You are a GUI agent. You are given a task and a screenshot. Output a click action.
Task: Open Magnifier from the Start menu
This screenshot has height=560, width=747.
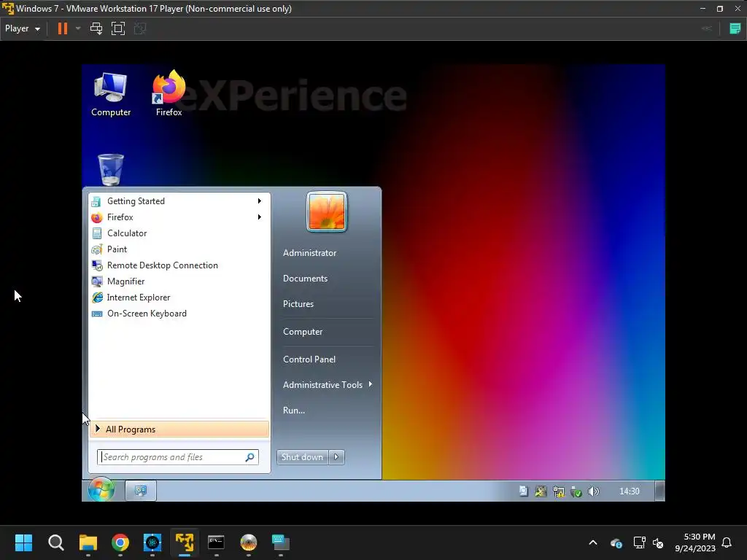click(x=179, y=281)
